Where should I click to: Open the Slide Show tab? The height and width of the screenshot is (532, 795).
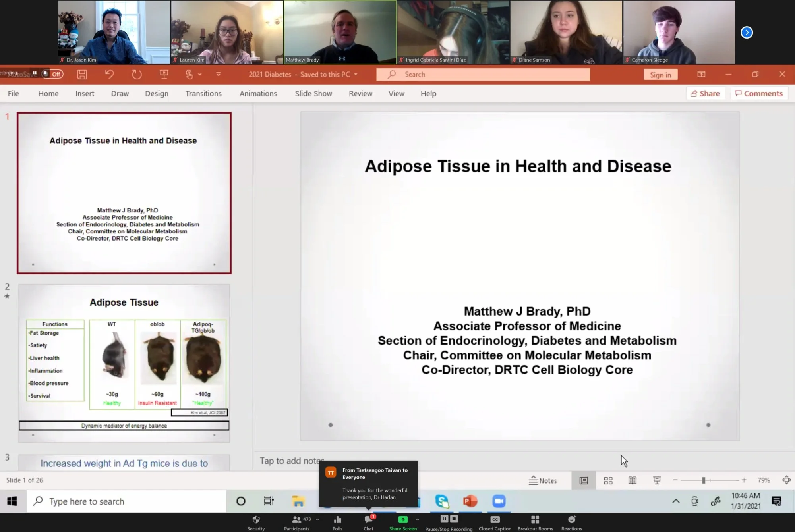click(313, 93)
